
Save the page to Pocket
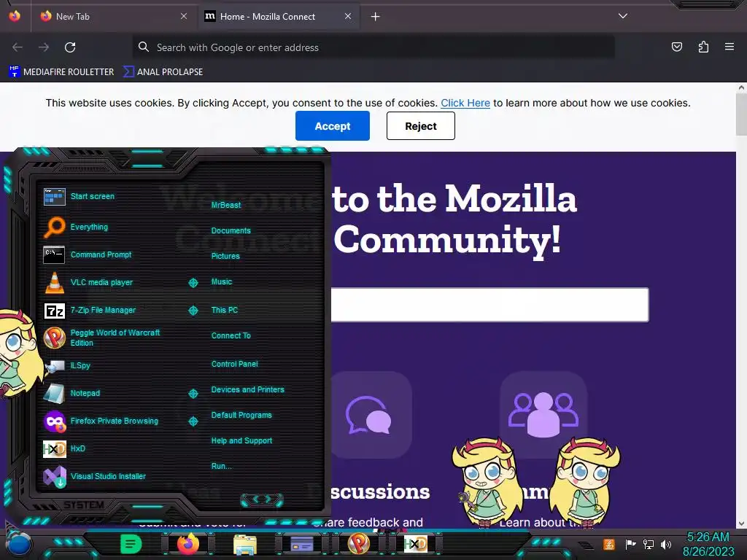point(676,47)
